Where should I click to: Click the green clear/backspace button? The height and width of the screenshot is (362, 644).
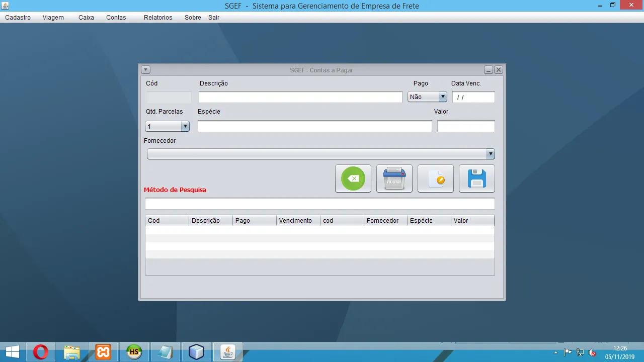tap(353, 178)
